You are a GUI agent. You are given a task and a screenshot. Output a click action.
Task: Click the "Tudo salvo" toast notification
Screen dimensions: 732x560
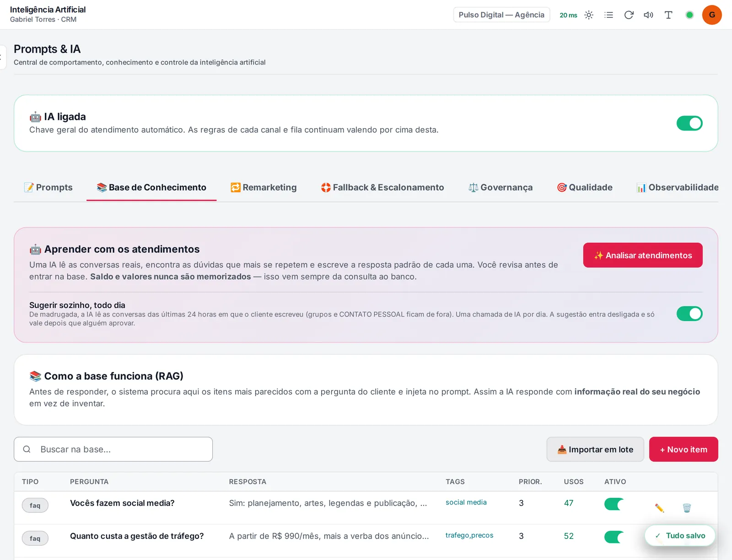coord(680,536)
